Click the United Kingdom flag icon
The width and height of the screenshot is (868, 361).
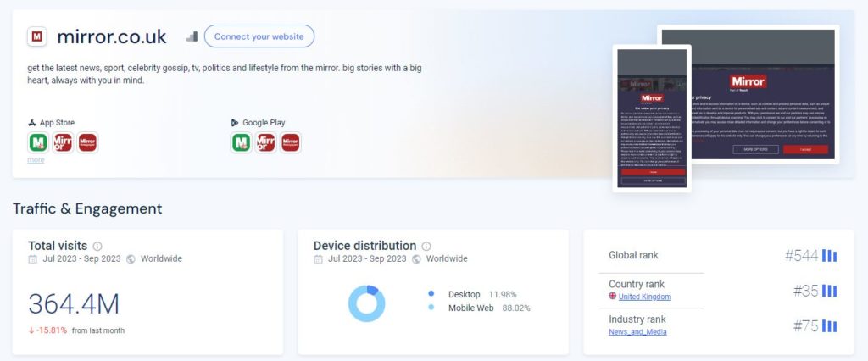pos(612,297)
